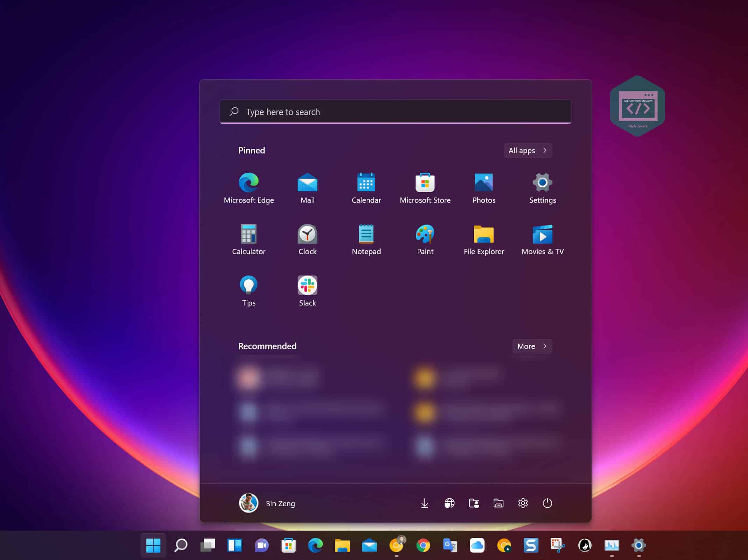Viewport: 748px width, 560px height.
Task: Open Google Chrome from the taskbar
Action: (423, 545)
